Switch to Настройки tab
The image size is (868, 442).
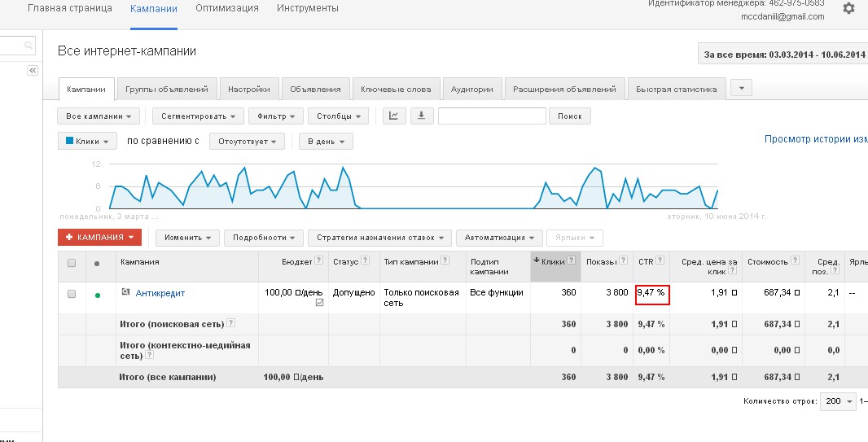249,89
